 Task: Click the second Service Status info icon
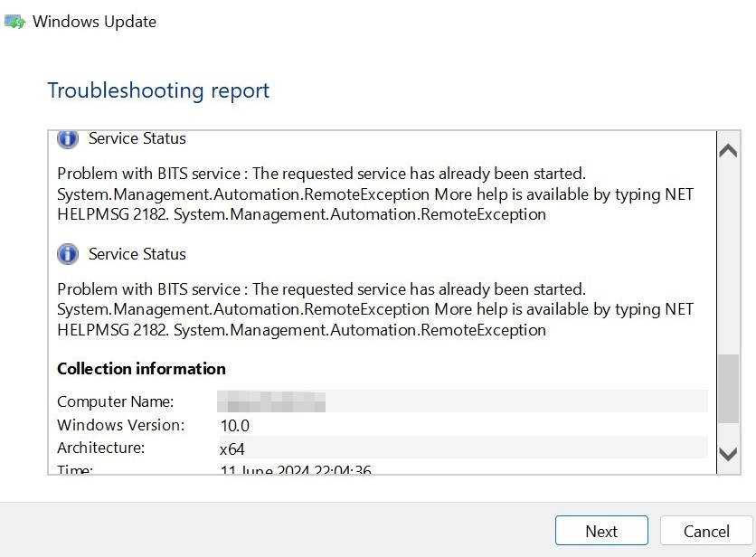click(x=68, y=254)
